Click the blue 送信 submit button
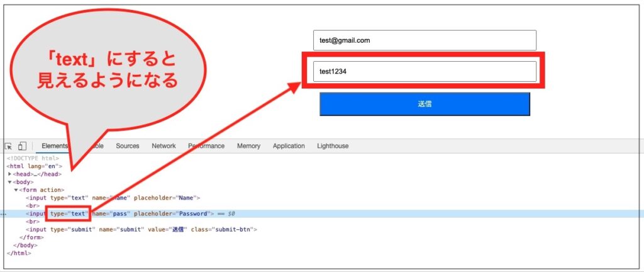This screenshot has width=644, height=272. (x=425, y=104)
